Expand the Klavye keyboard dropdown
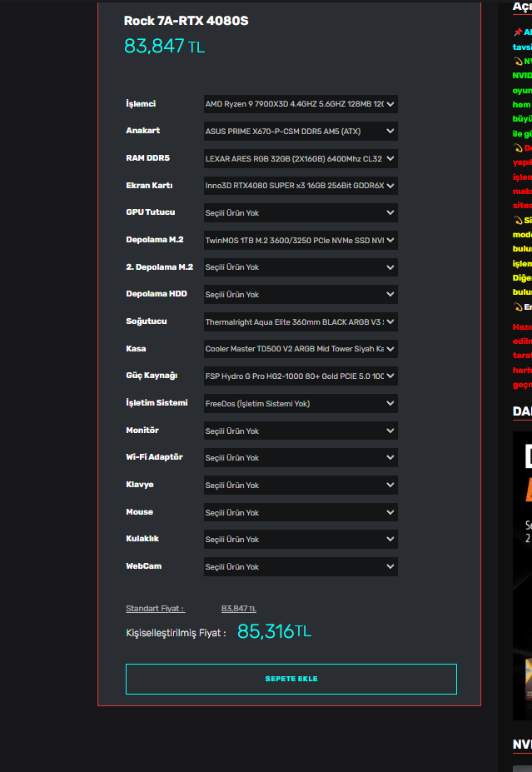Image resolution: width=532 pixels, height=772 pixels. coord(301,486)
